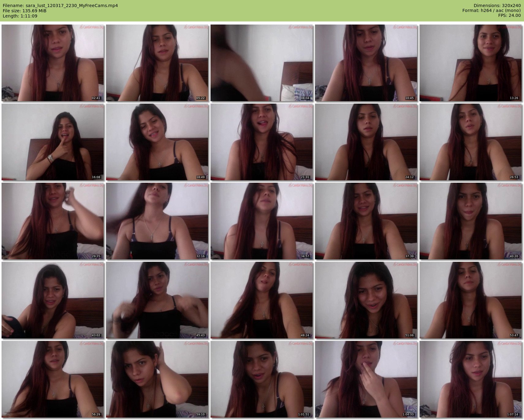Image resolution: width=524 pixels, height=420 pixels.
Task: Click the 59:10 thumbnail
Action: click(157, 379)
